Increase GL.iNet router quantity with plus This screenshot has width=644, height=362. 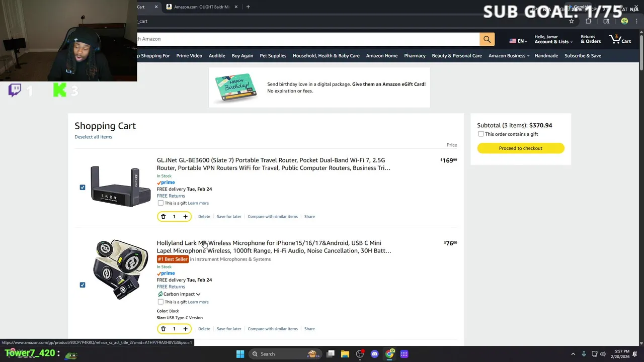point(185,217)
